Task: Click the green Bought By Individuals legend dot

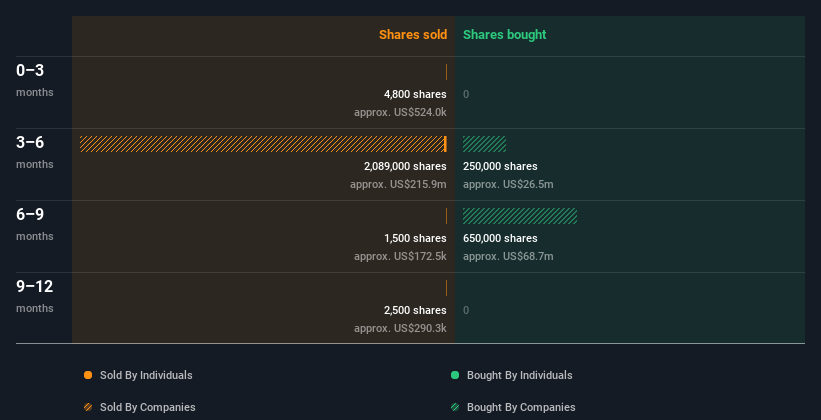Action: [455, 375]
